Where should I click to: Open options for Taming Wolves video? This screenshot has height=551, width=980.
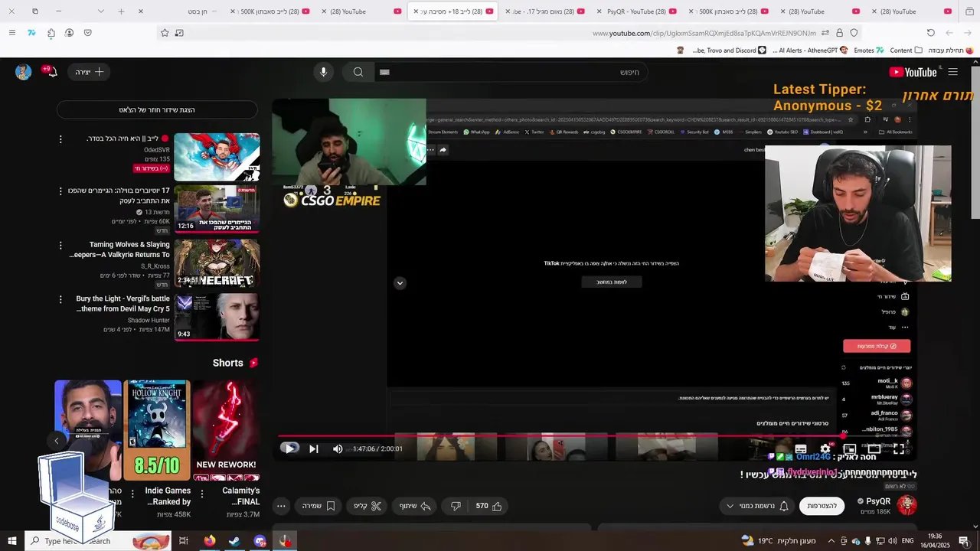click(60, 246)
